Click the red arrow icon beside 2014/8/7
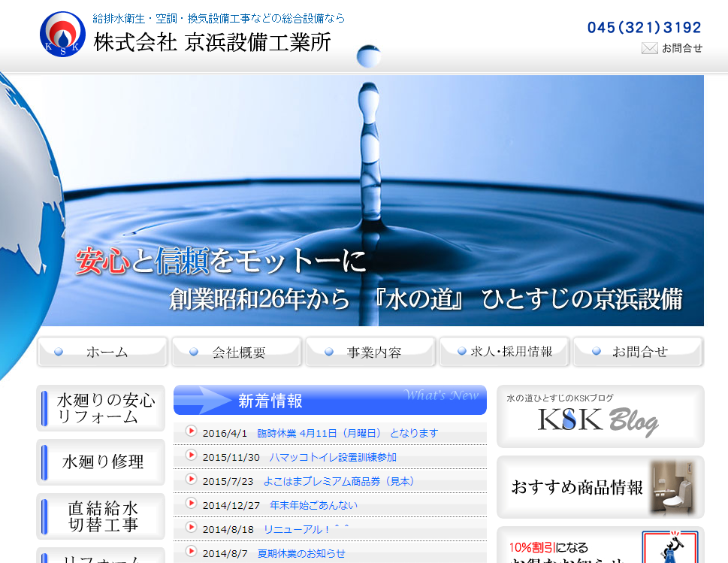 pos(191,552)
